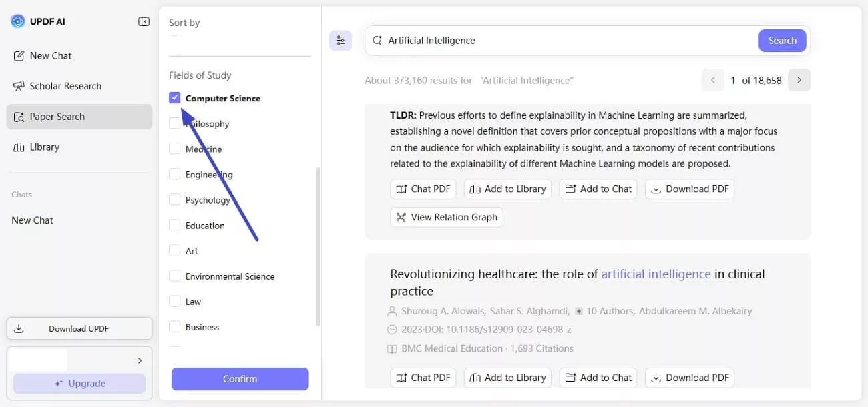
Task: Click inside the Artificial Intelligence search field
Action: (x=534, y=40)
